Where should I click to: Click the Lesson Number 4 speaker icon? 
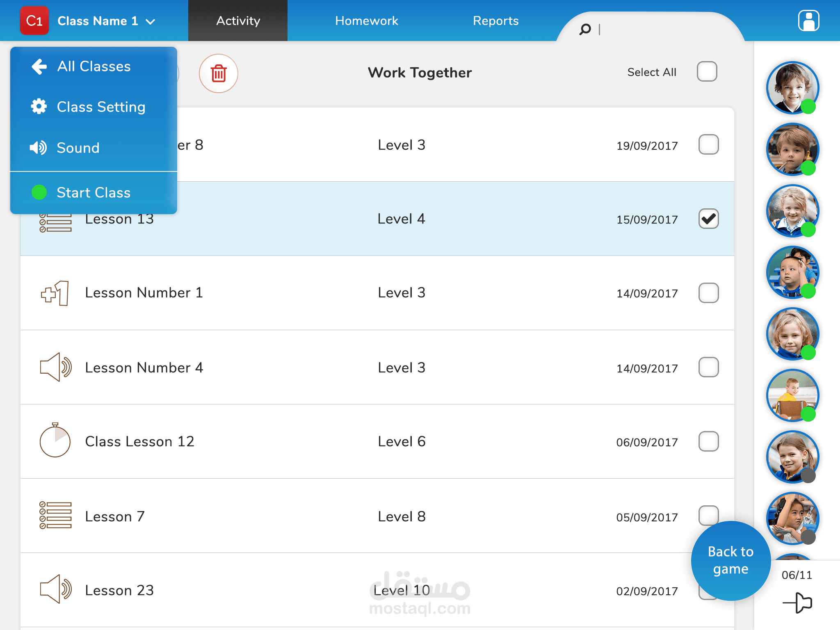point(55,367)
